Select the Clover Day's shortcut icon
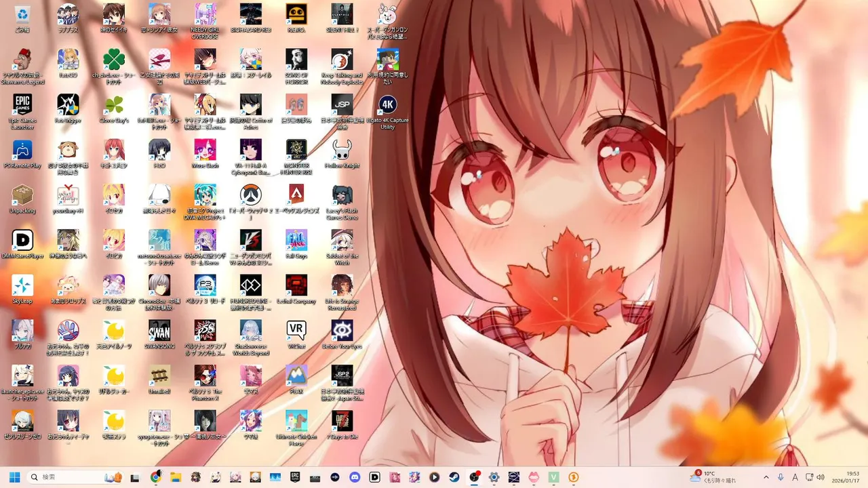Image resolution: width=868 pixels, height=488 pixels. tap(114, 108)
